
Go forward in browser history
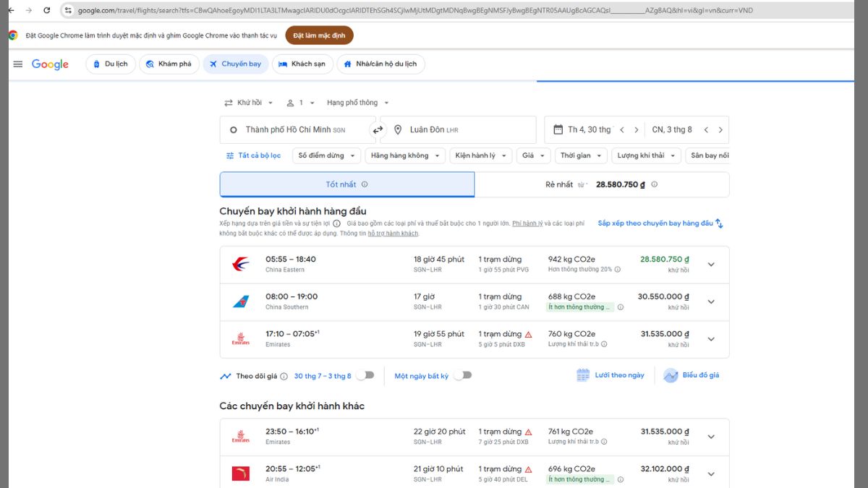pos(29,10)
